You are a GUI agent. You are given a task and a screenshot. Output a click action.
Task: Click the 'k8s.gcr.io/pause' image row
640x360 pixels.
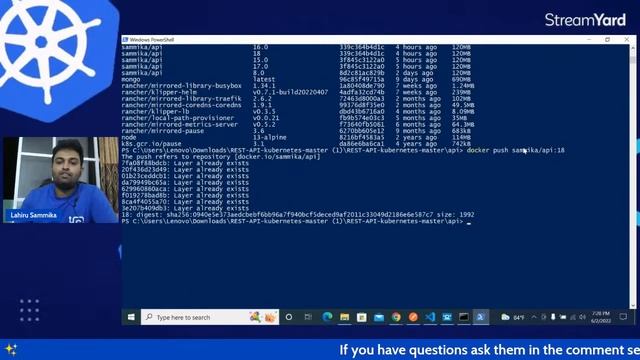coord(296,144)
